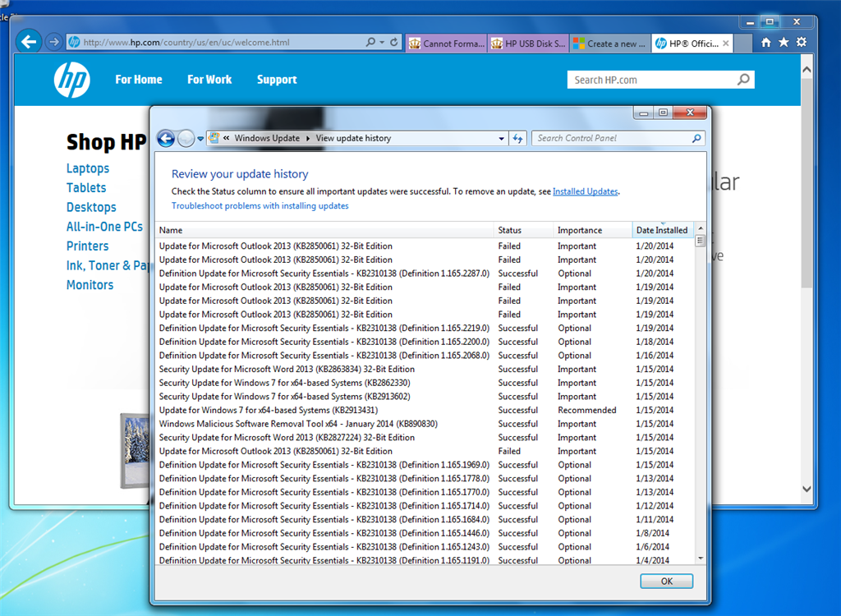Click the HP page scrollbar up arrow
The width and height of the screenshot is (841, 616).
pos(807,70)
